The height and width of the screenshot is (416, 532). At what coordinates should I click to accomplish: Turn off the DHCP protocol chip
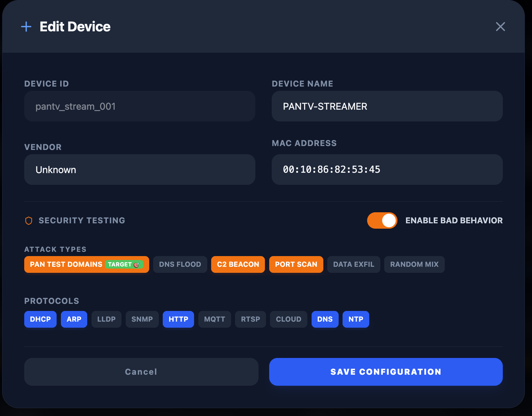pyautogui.click(x=40, y=319)
